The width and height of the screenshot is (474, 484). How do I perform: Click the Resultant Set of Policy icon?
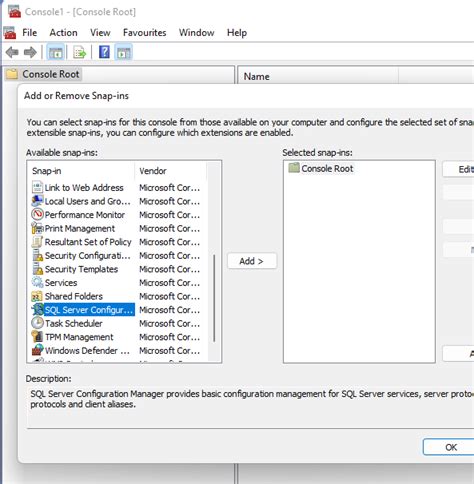(x=37, y=242)
